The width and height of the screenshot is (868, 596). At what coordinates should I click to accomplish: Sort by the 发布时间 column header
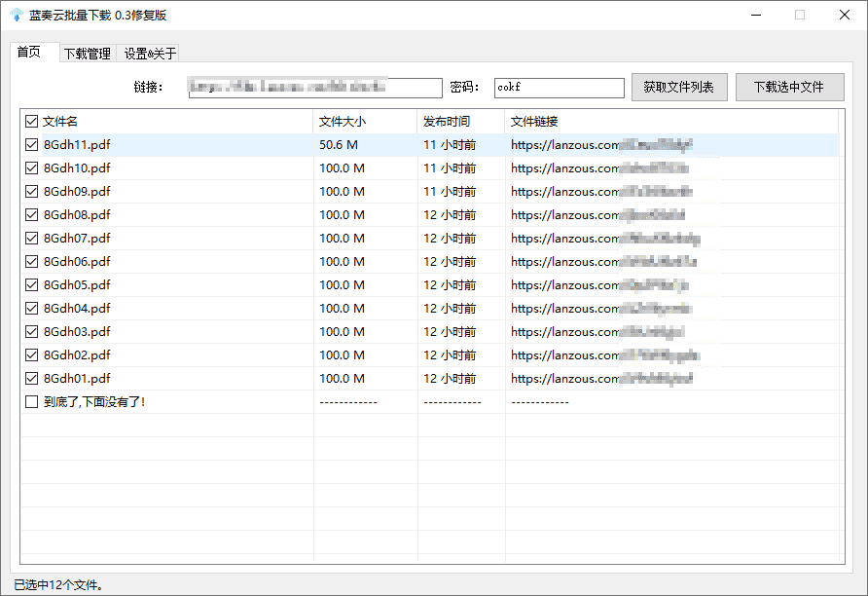point(447,122)
